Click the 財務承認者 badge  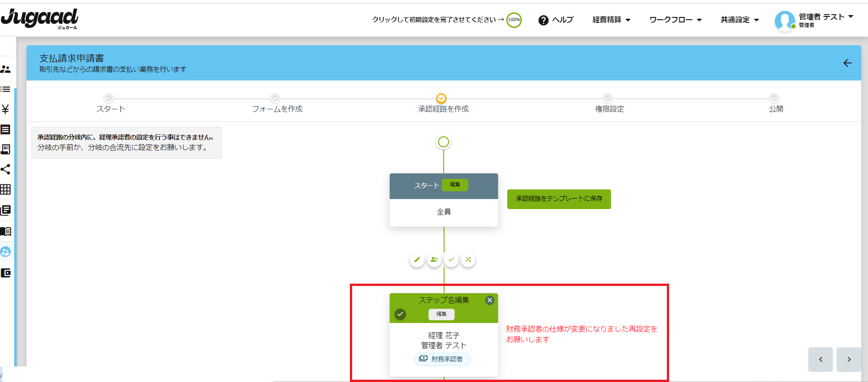443,359
